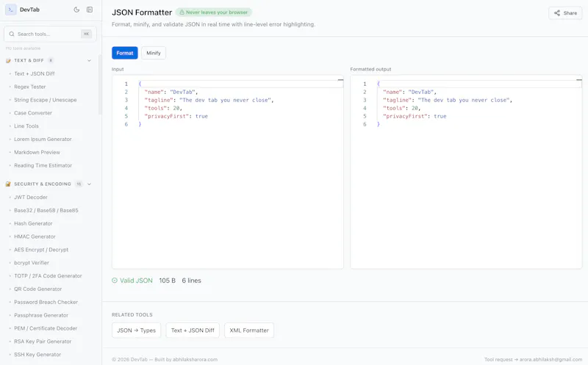Click the Valid JSON check icon

coord(115,281)
